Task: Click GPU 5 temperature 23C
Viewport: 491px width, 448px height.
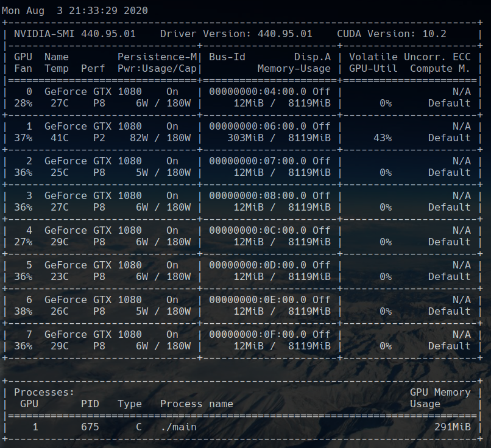Action: [x=60, y=277]
